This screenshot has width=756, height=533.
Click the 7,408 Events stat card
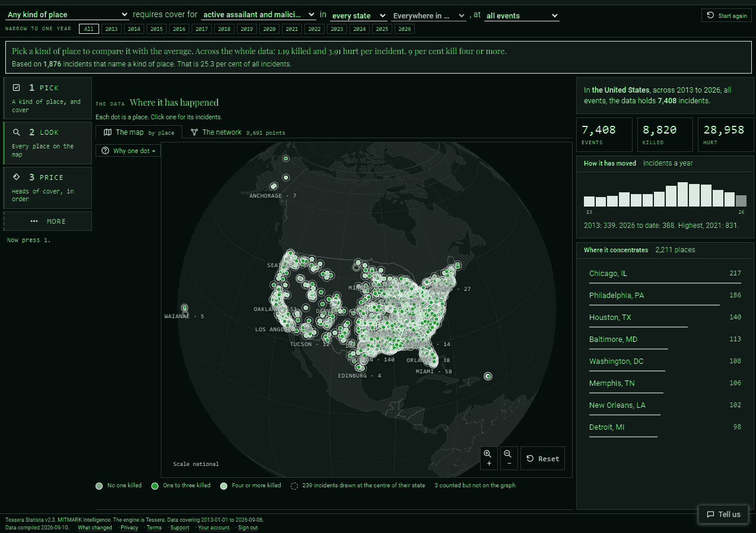tap(603, 135)
